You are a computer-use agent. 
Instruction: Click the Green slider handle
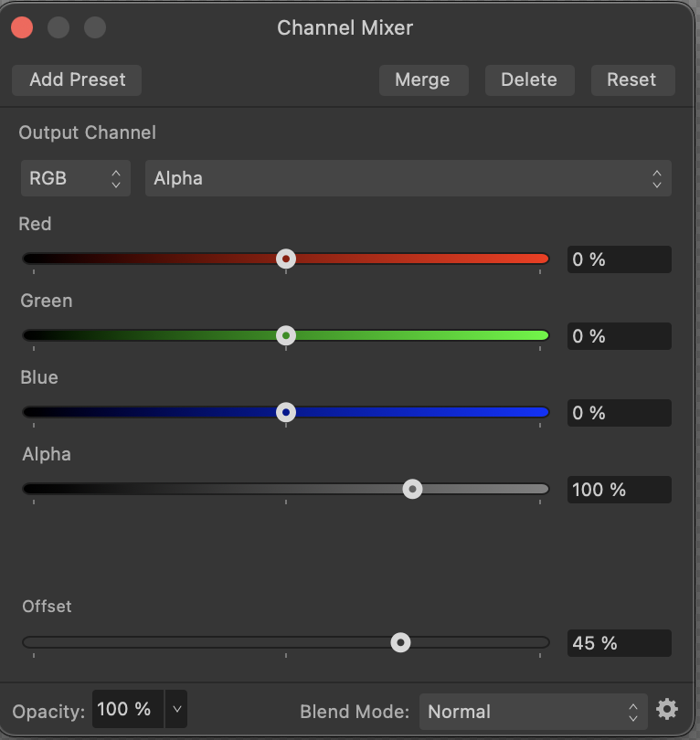point(286,336)
